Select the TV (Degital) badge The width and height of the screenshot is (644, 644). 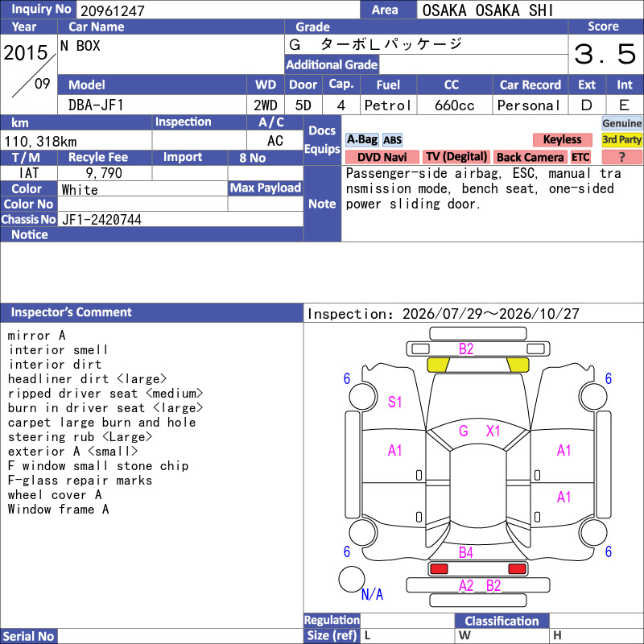tap(456, 157)
